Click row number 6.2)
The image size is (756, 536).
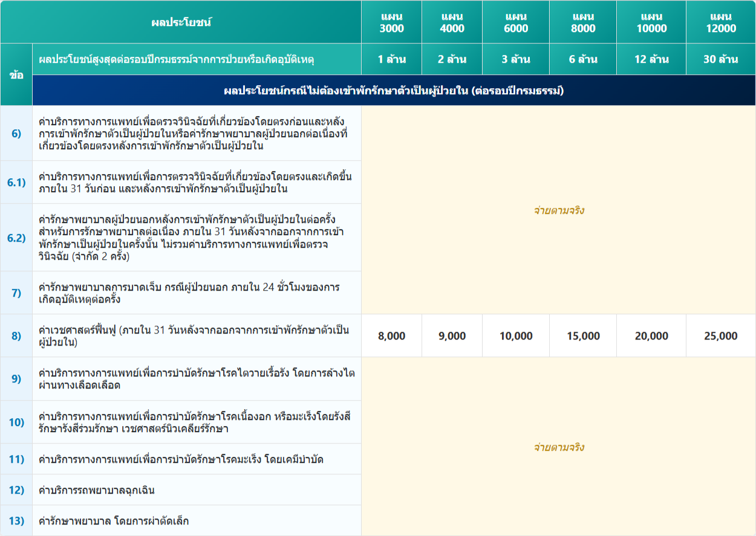(x=16, y=237)
